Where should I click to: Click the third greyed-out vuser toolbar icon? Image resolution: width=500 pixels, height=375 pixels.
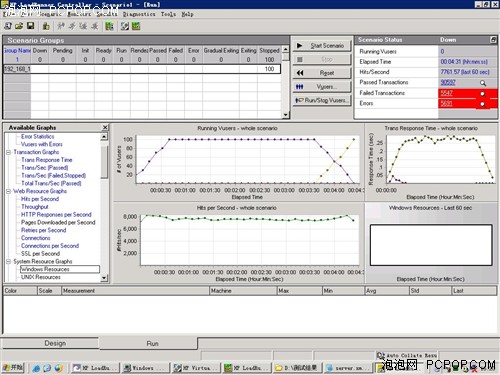[83, 26]
